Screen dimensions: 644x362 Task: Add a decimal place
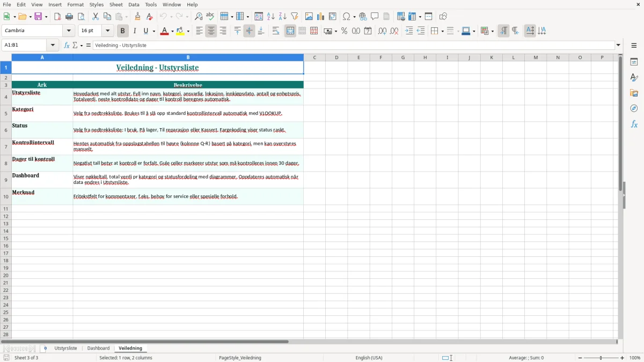tap(382, 31)
